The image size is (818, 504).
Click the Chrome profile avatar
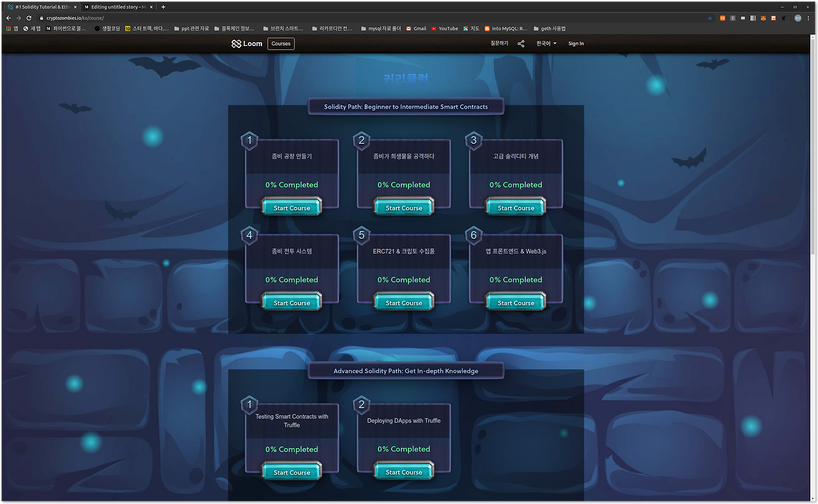[798, 18]
